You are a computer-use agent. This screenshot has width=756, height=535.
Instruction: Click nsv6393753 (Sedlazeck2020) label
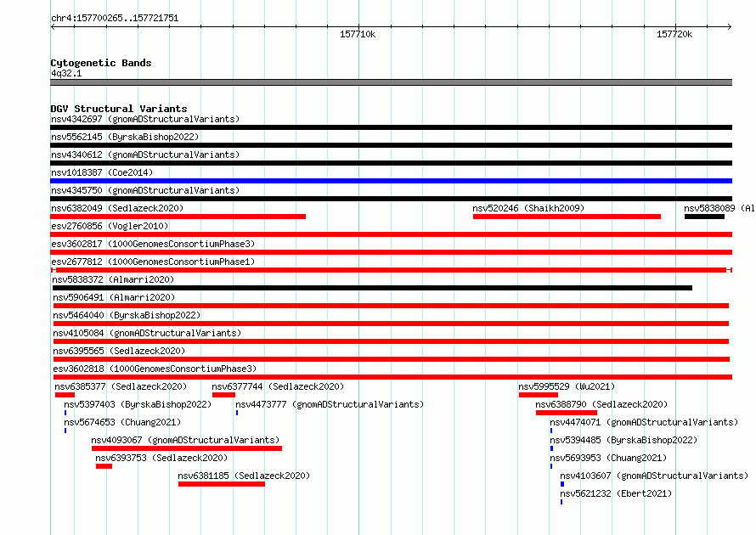[161, 458]
